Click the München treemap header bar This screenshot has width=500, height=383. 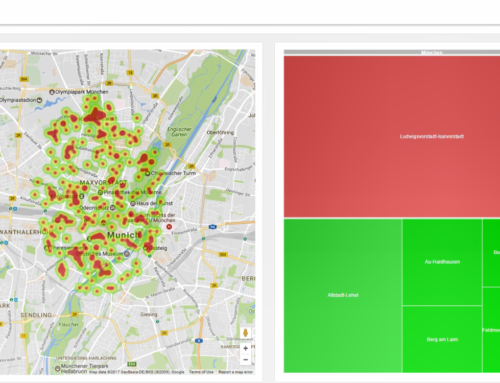tap(392, 52)
